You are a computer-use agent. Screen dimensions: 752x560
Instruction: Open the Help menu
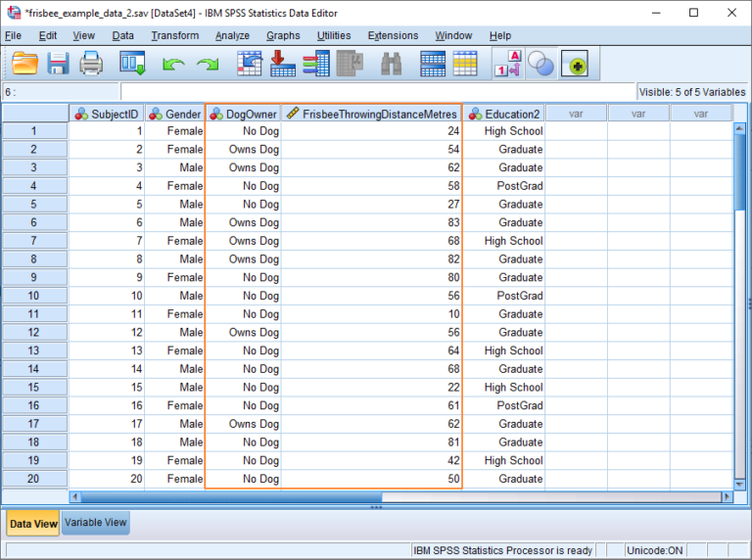click(500, 35)
